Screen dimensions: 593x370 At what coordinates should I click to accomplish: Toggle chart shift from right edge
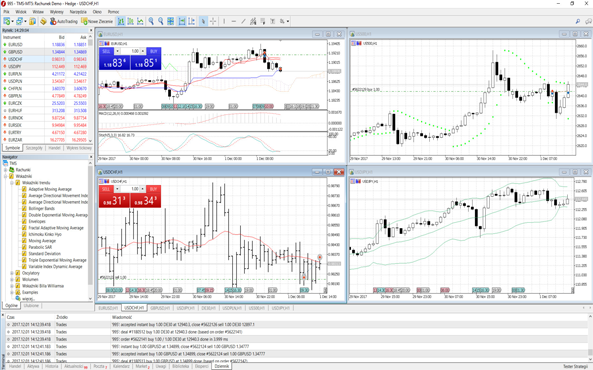click(192, 21)
